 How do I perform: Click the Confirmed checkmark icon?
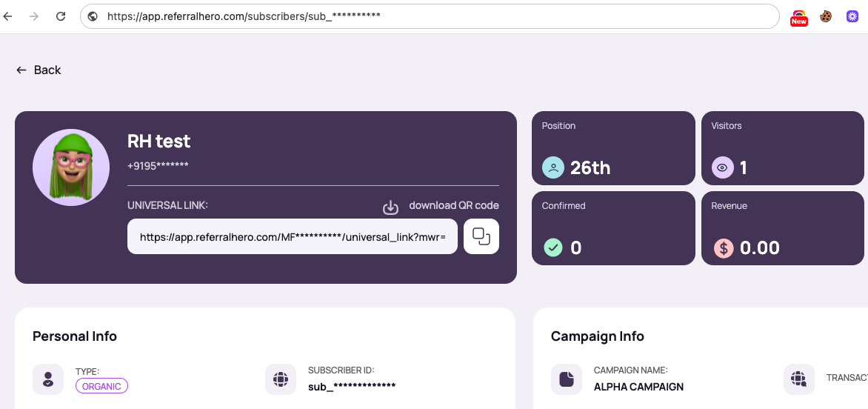[x=552, y=247]
